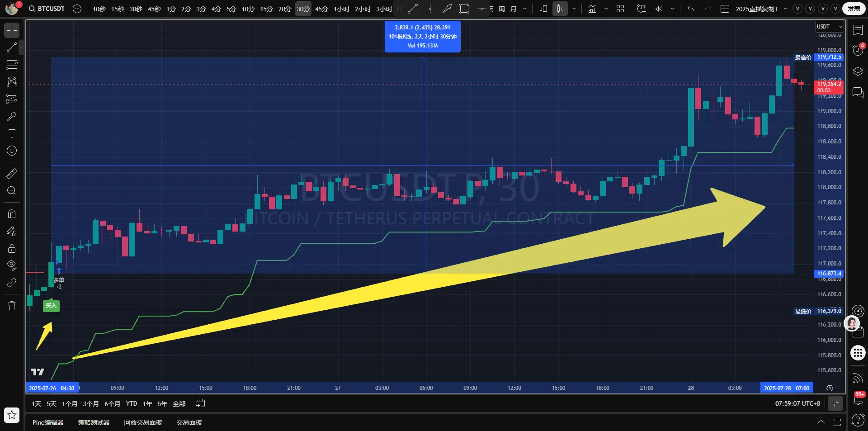Viewport: 868px width, 431px height.
Task: Expand the chart style dropdown
Action: (574, 9)
